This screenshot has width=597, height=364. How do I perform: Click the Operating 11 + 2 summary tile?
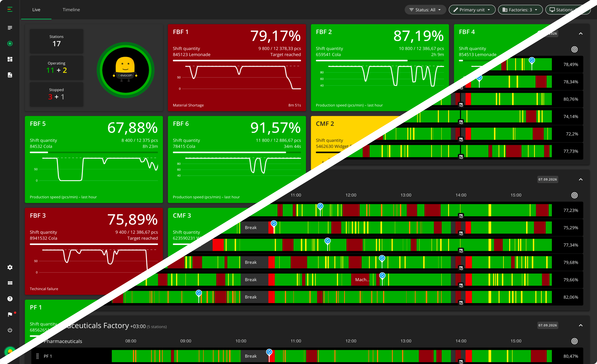56,68
